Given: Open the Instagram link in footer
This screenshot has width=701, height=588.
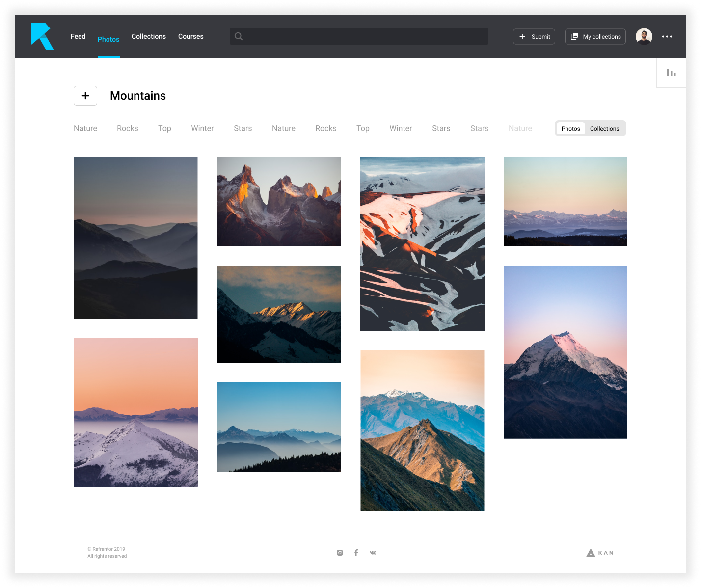Looking at the screenshot, I should coord(340,553).
